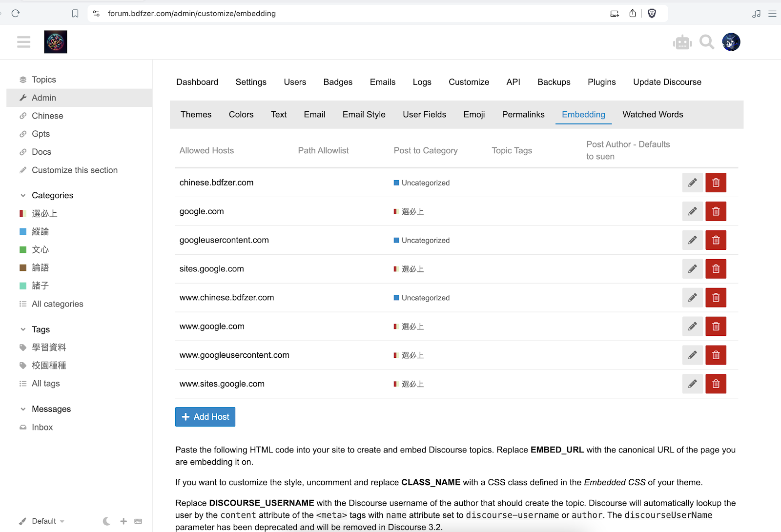Viewport: 781px width, 532px height.
Task: Switch to the Watched Words tab
Action: click(x=653, y=115)
